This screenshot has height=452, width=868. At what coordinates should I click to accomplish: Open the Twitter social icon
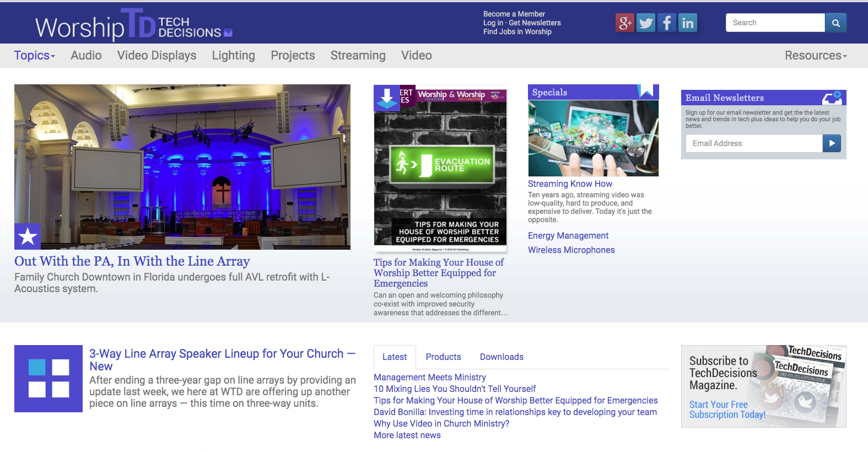point(646,23)
